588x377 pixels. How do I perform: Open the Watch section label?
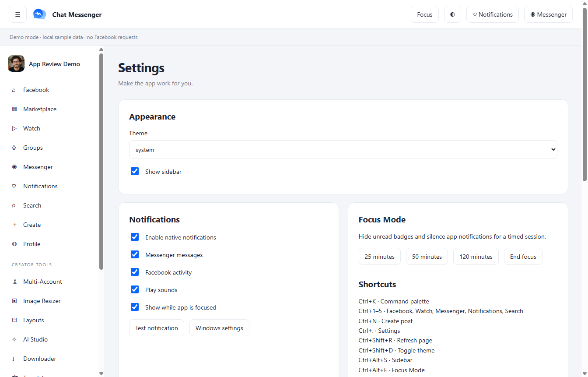coord(31,128)
